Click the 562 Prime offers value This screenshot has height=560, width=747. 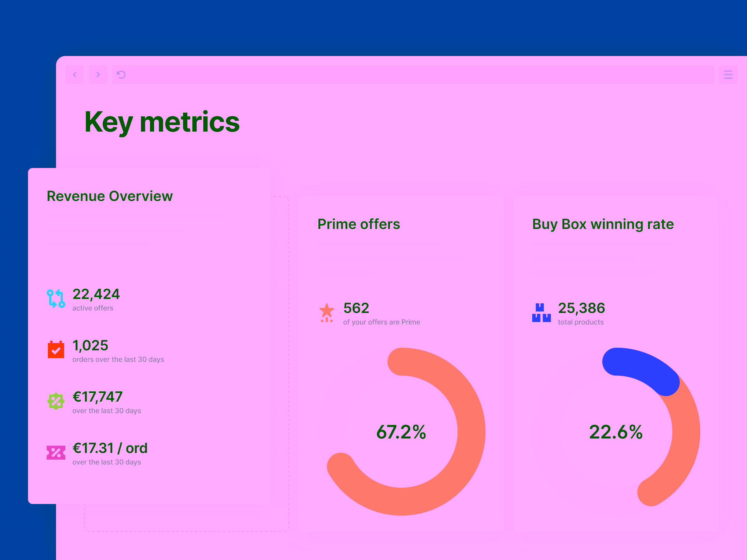coord(356,307)
